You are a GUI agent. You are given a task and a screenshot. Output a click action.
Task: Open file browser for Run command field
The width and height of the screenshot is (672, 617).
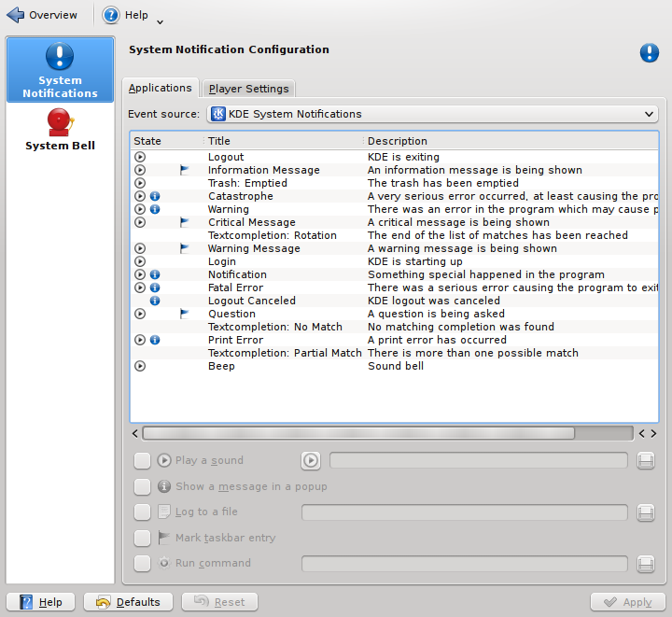tap(645, 564)
